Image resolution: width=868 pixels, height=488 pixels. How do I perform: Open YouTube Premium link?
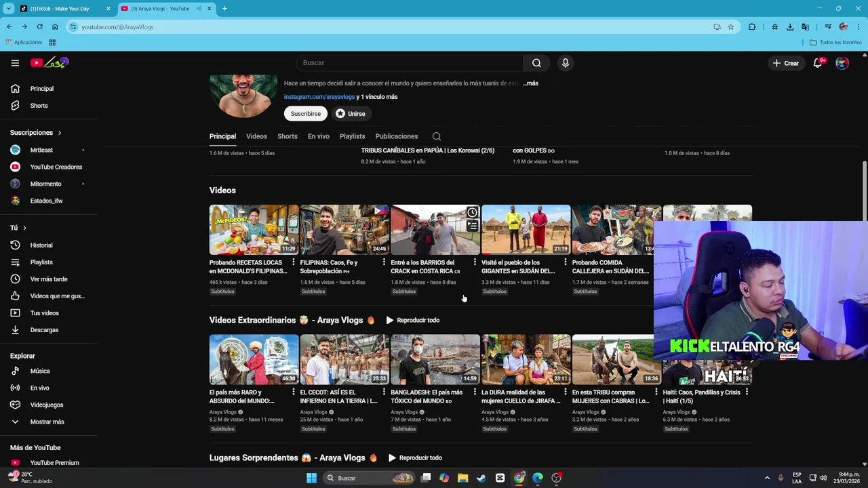pyautogui.click(x=54, y=463)
